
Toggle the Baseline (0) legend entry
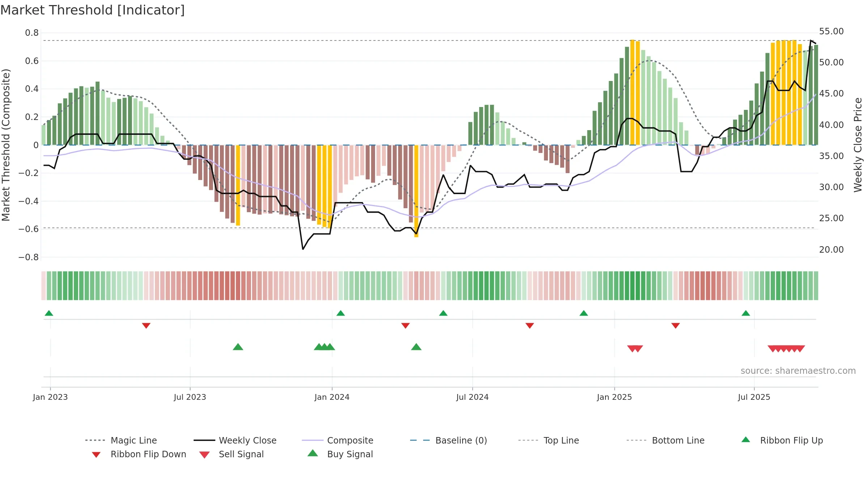point(448,440)
